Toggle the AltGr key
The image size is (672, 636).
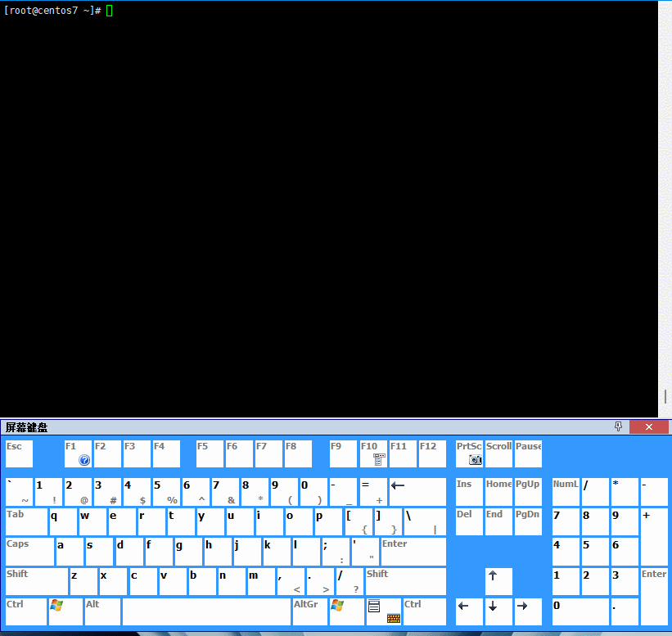(310, 612)
